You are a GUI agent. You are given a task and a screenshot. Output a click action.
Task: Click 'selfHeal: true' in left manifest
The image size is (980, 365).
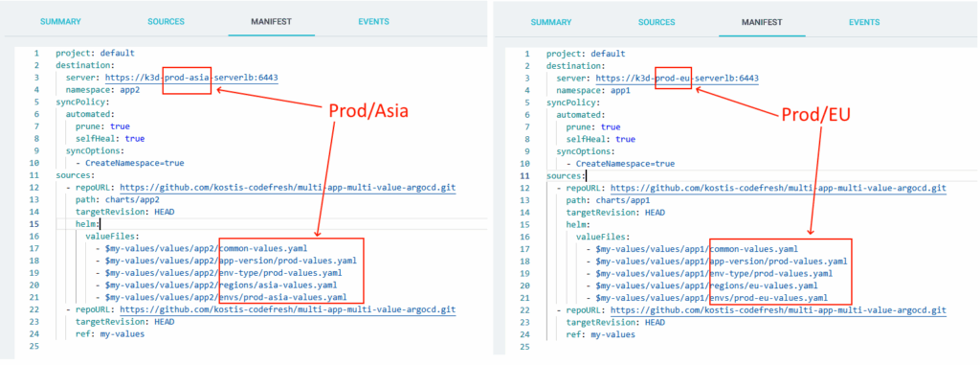110,139
